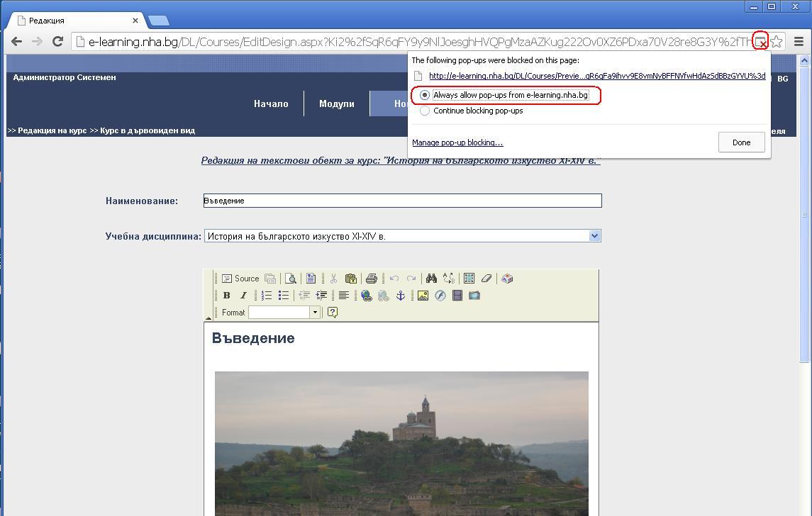Select Always allow pop-ups from e-learning.nha.bg

[425, 95]
